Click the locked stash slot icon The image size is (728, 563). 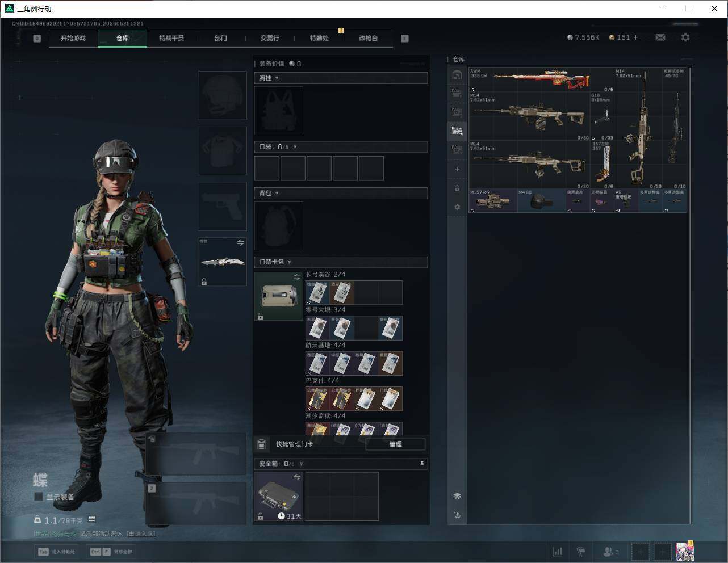[457, 188]
